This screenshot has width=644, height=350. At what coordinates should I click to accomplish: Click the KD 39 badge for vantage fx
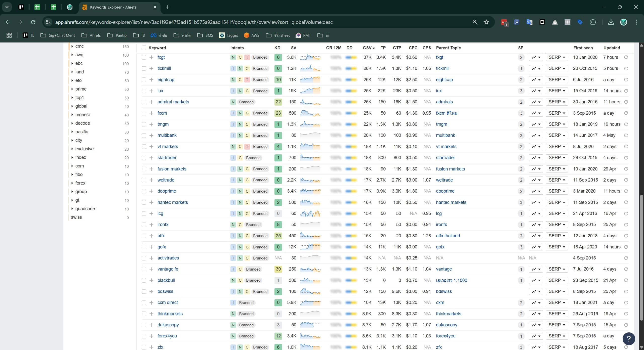tap(278, 269)
